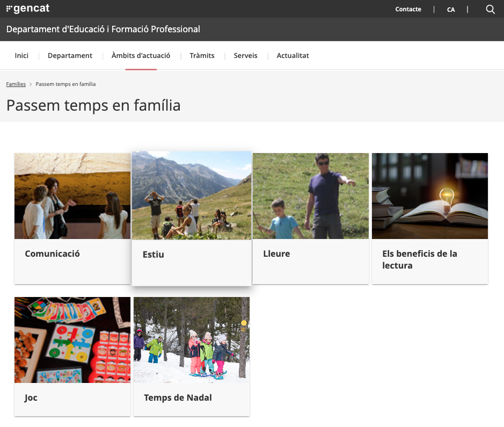The height and width of the screenshot is (427, 504).
Task: Click the gencat logo
Action: [x=27, y=9]
